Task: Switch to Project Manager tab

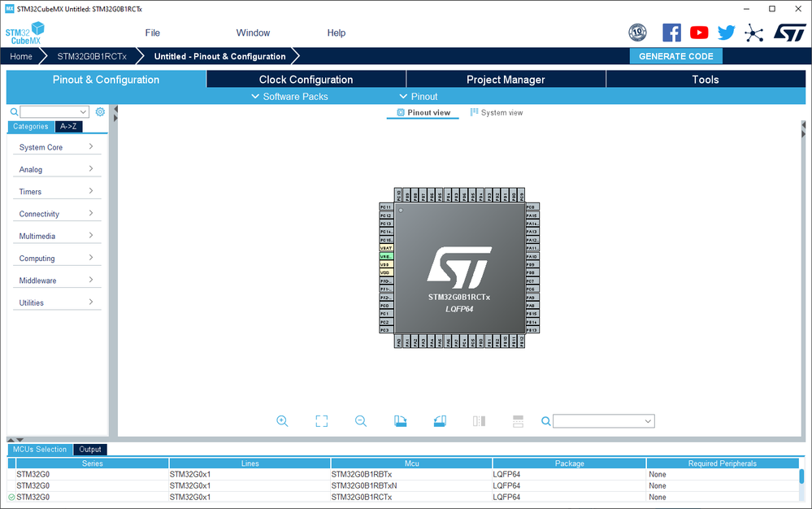Action: click(x=506, y=79)
